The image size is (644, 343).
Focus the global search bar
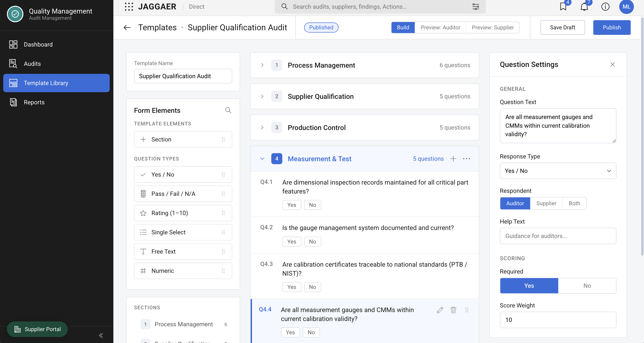coord(380,6)
